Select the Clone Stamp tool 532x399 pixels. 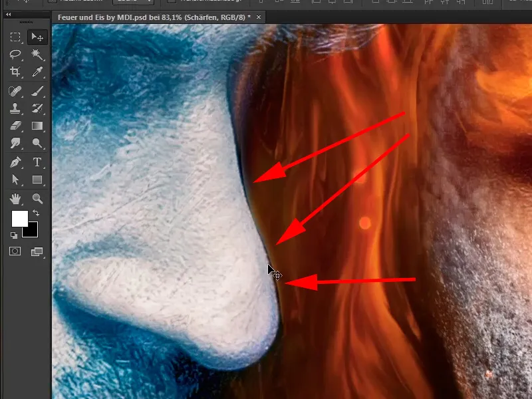point(15,108)
